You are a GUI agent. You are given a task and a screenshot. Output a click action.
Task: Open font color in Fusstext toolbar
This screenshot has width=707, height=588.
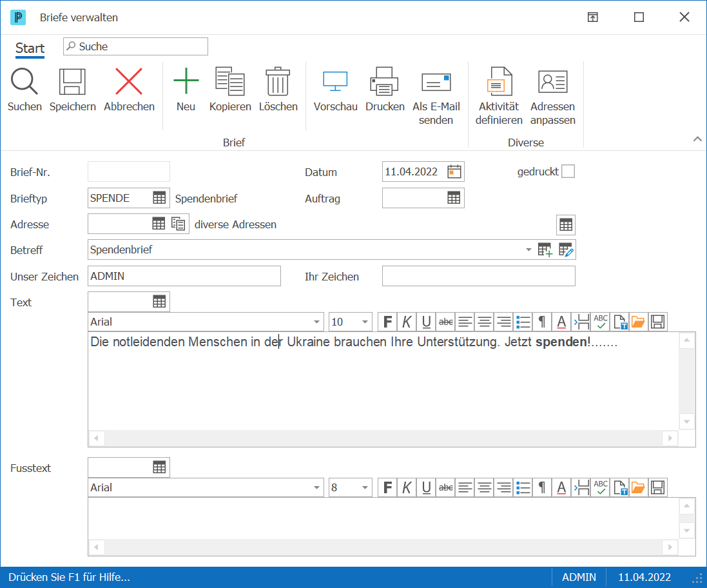pyautogui.click(x=561, y=487)
